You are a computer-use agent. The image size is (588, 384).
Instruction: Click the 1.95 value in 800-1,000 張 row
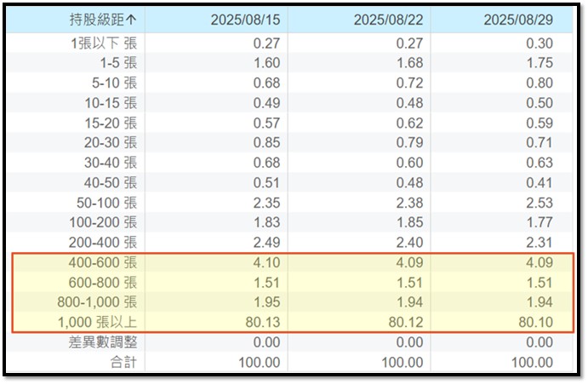pyautogui.click(x=267, y=302)
